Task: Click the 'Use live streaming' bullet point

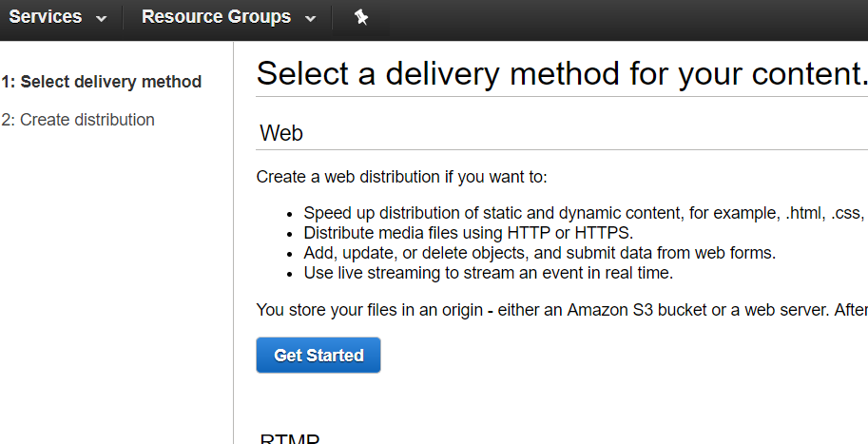Action: 488,273
